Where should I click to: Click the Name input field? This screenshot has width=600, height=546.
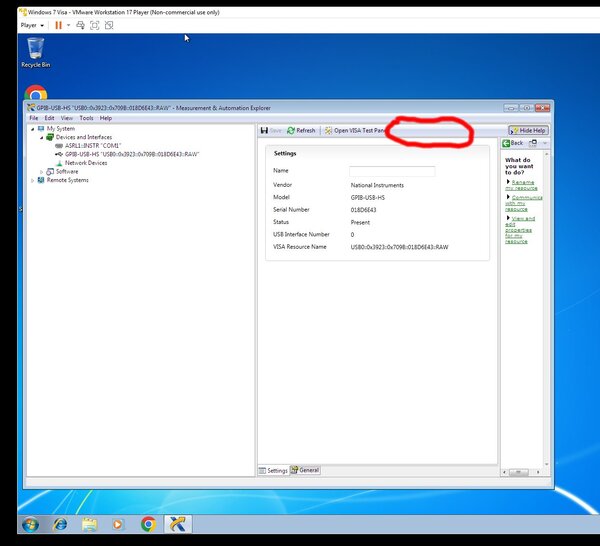(392, 171)
